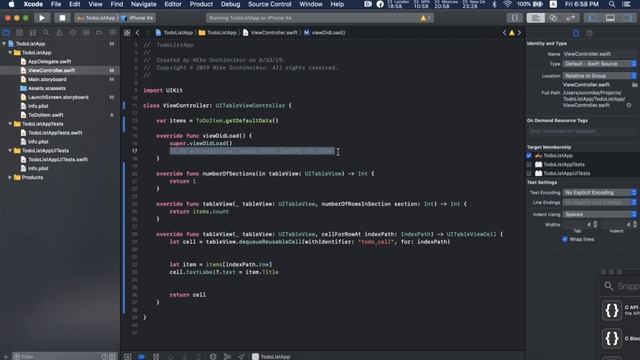Open the Test navigator
This screenshot has width=640, height=360.
point(73,33)
